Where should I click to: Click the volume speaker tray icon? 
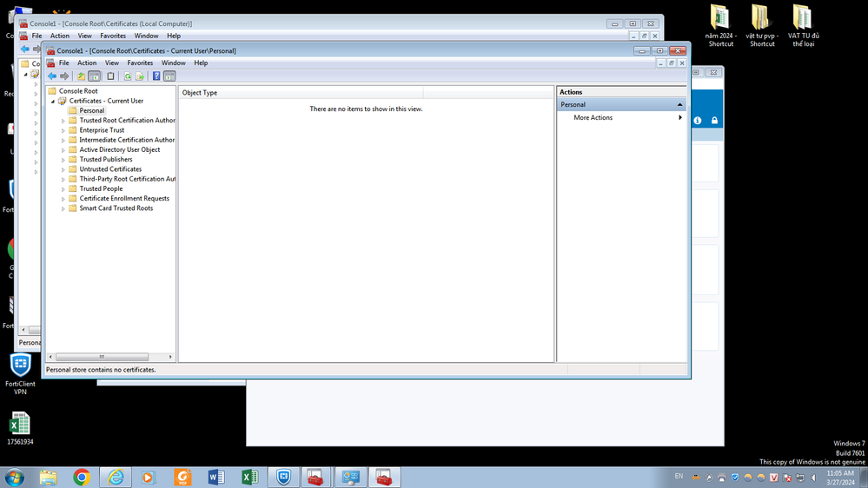coord(814,478)
